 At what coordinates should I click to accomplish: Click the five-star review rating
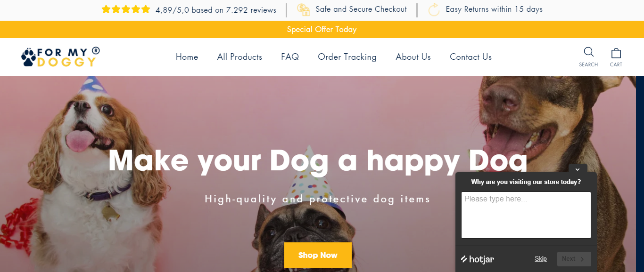coord(126,9)
